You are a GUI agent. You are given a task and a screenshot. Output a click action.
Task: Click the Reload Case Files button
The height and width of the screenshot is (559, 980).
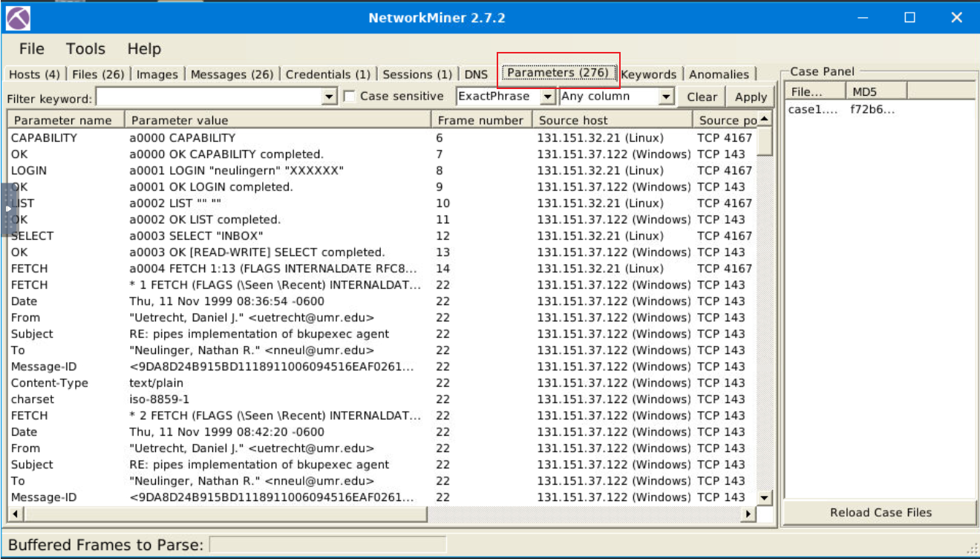pos(880,512)
